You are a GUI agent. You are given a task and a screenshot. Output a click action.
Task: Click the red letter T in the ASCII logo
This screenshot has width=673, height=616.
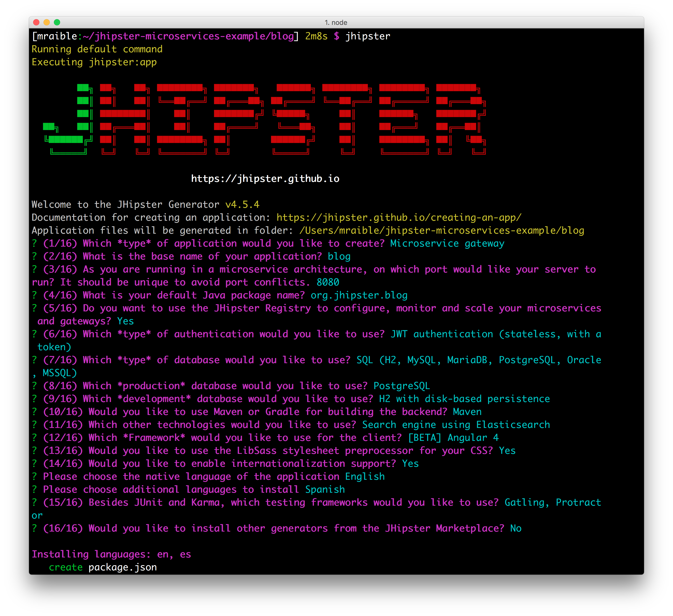pyautogui.click(x=346, y=114)
